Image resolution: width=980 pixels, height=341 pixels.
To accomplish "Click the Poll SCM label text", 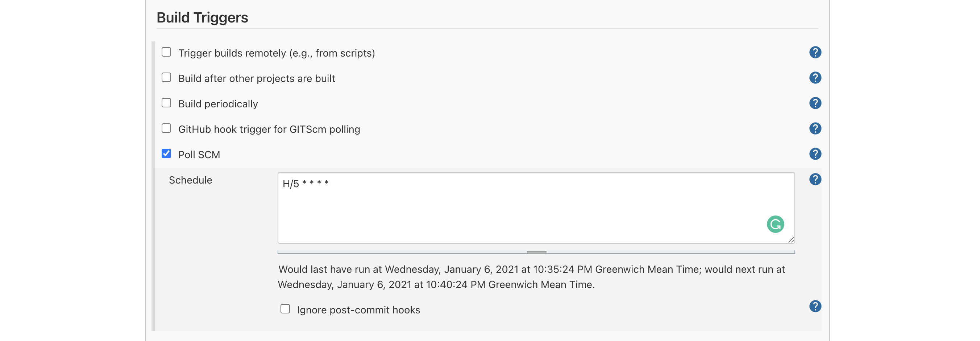I will click(x=199, y=155).
